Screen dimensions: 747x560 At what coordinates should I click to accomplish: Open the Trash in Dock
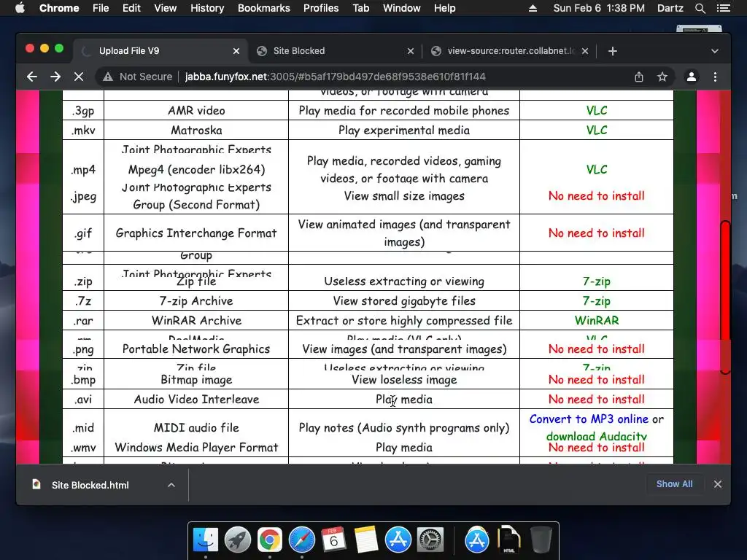coord(541,540)
